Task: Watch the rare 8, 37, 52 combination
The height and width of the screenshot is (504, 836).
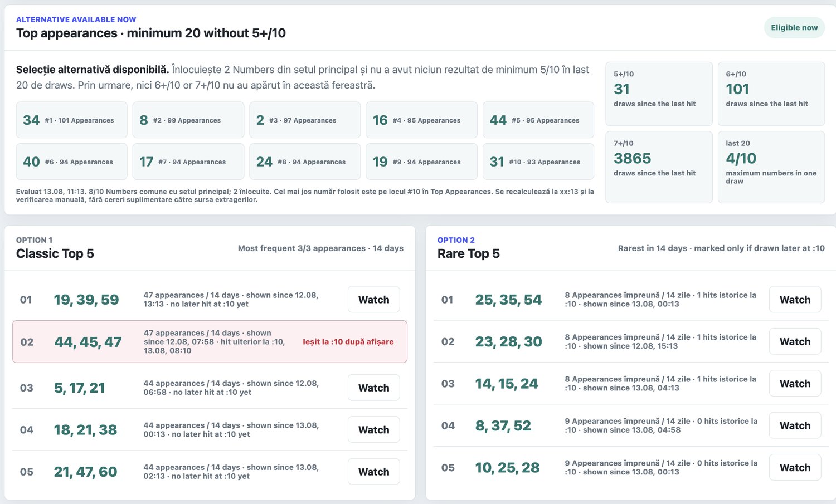Action: [x=795, y=425]
